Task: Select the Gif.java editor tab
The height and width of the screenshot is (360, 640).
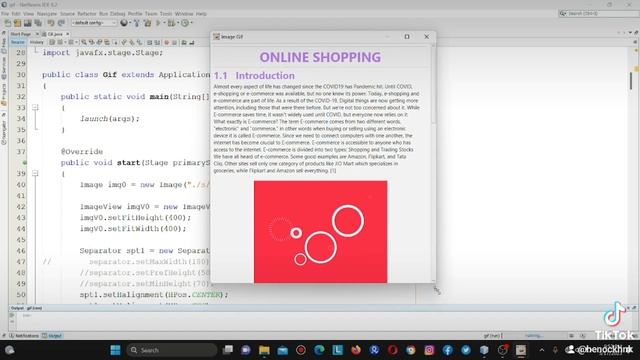Action: (56, 34)
